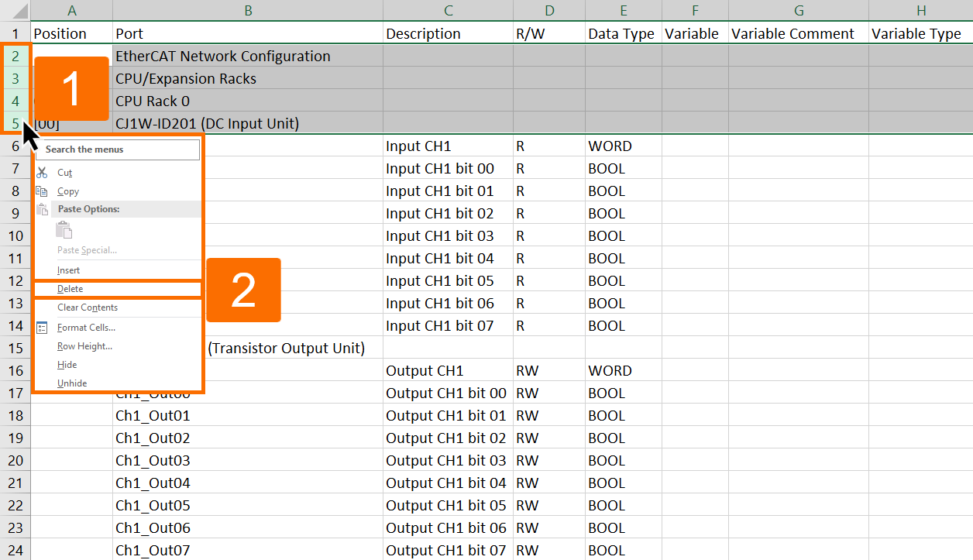973x560 pixels.
Task: Open the Row Height dialog
Action: (x=84, y=345)
